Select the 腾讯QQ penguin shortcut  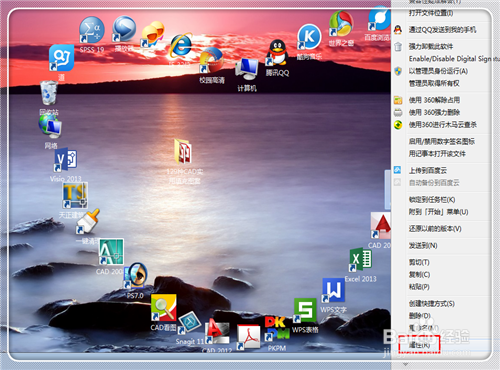277,58
